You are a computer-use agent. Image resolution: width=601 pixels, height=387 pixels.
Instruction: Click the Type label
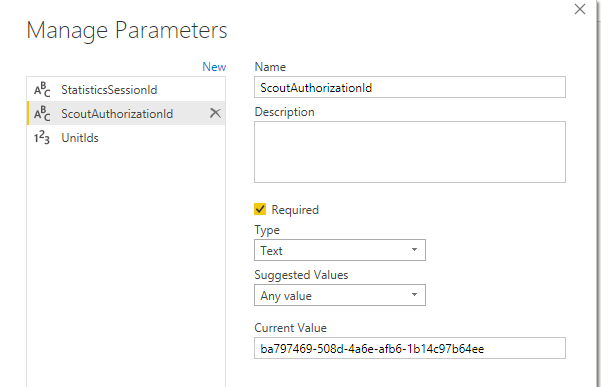(267, 230)
